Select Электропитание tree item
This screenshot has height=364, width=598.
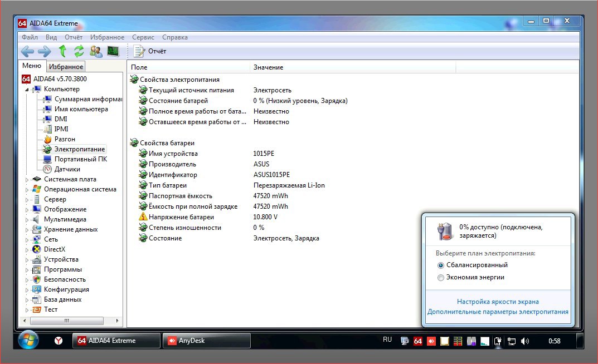click(x=79, y=149)
